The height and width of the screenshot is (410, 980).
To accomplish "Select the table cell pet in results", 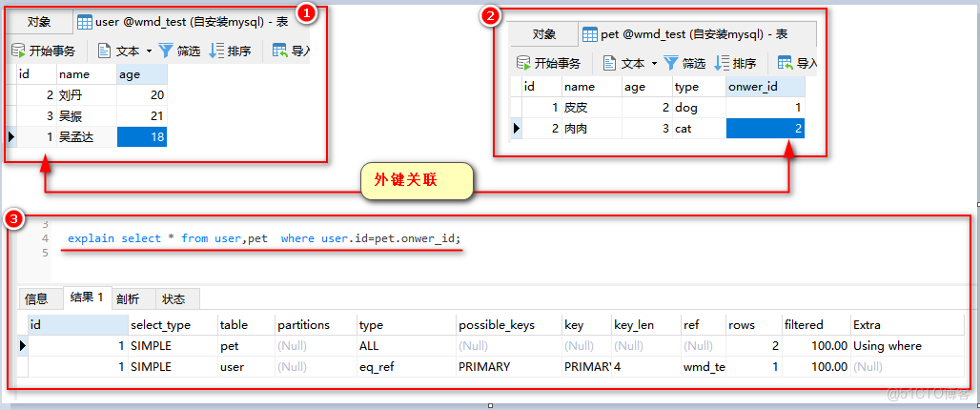I will tap(246, 345).
